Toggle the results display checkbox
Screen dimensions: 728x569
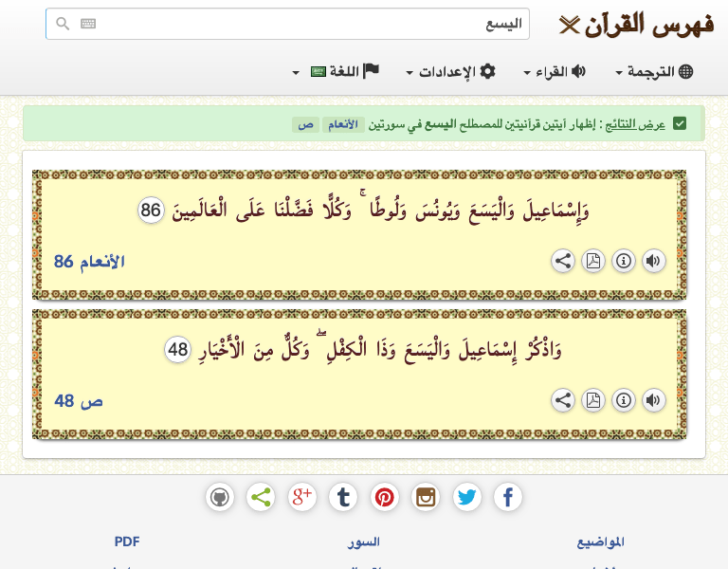tap(680, 124)
